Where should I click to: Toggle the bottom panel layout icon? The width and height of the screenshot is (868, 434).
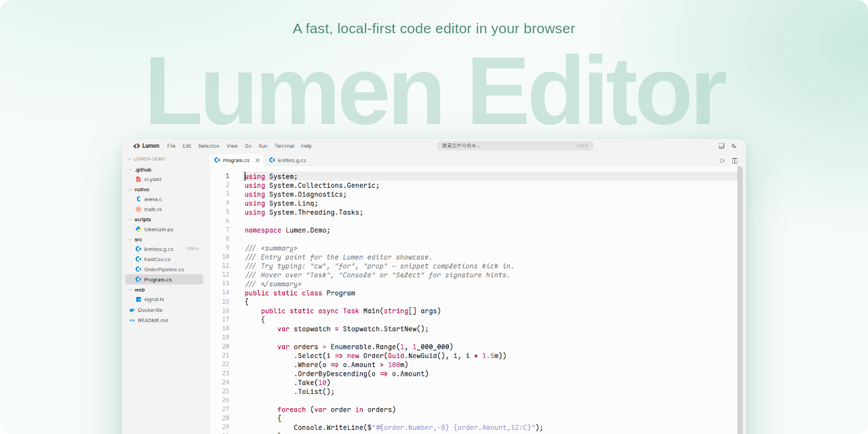[x=722, y=146]
